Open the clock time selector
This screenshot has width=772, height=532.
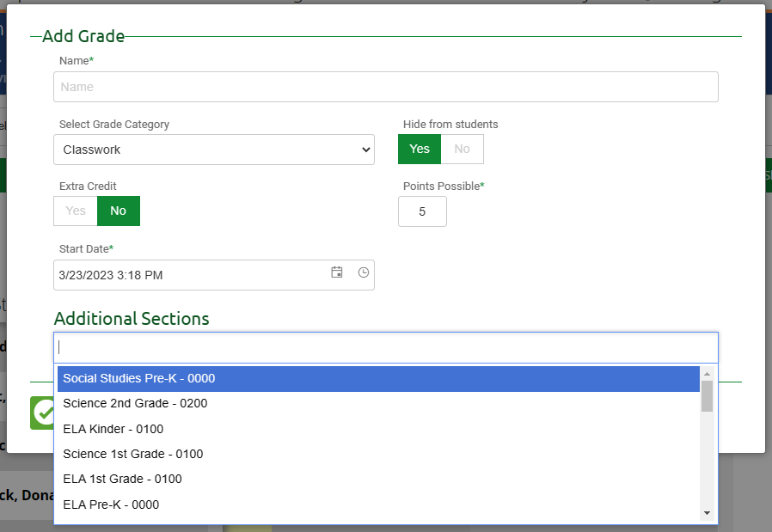363,272
